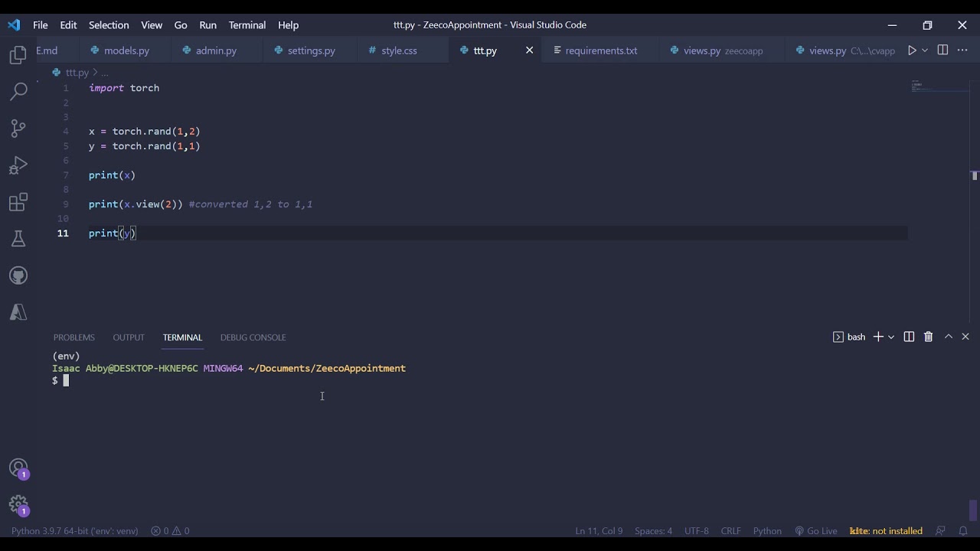The width and height of the screenshot is (980, 551).
Task: Change indentation via Spaces: 4
Action: tap(653, 530)
